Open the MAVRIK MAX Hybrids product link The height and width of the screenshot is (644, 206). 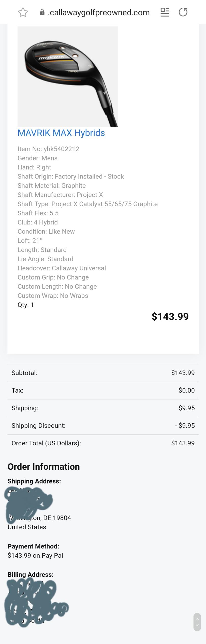coord(61,133)
